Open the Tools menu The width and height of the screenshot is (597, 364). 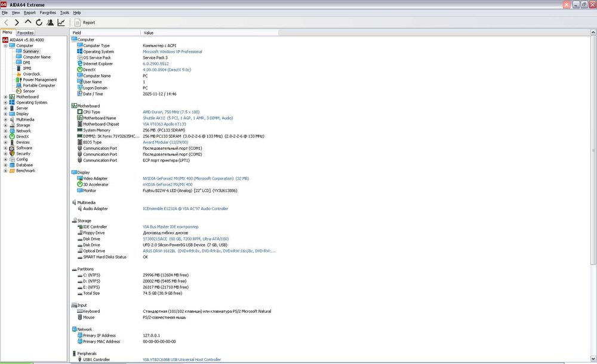coord(64,13)
